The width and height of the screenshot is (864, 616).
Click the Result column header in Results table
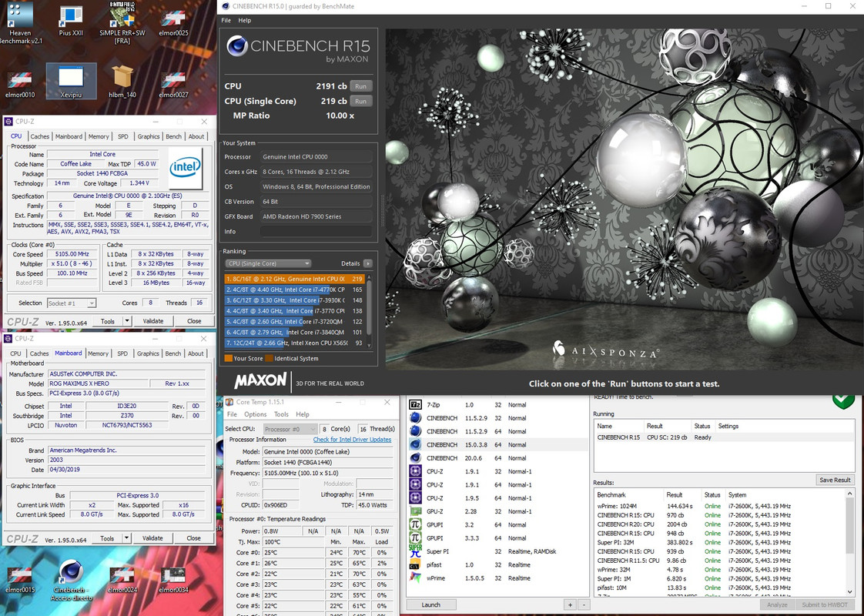(682, 495)
